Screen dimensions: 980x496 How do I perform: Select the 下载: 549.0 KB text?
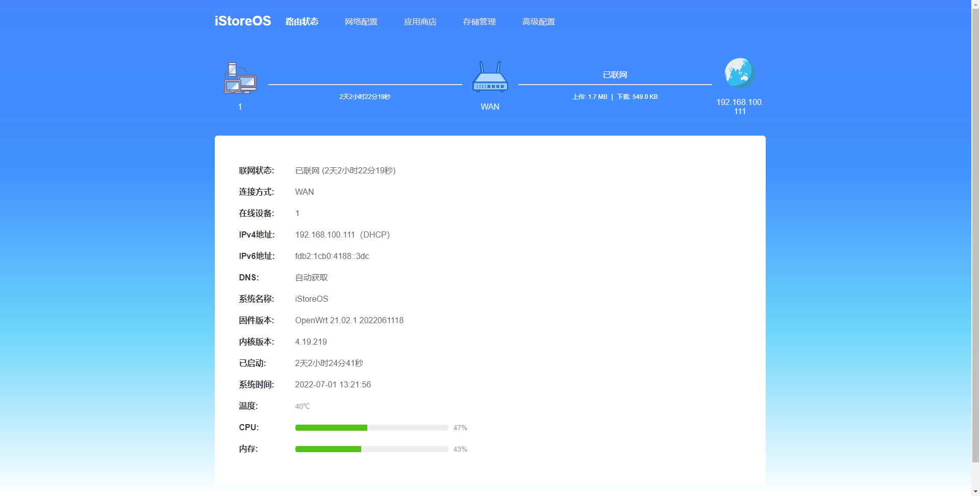click(638, 96)
